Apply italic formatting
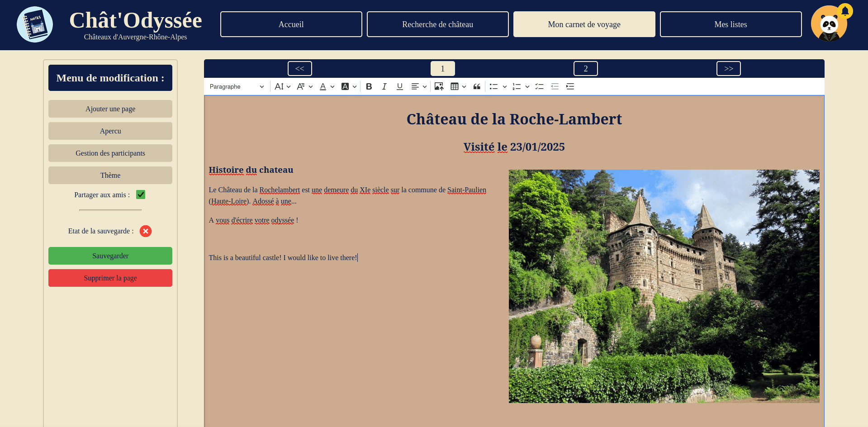868x427 pixels. click(x=384, y=86)
